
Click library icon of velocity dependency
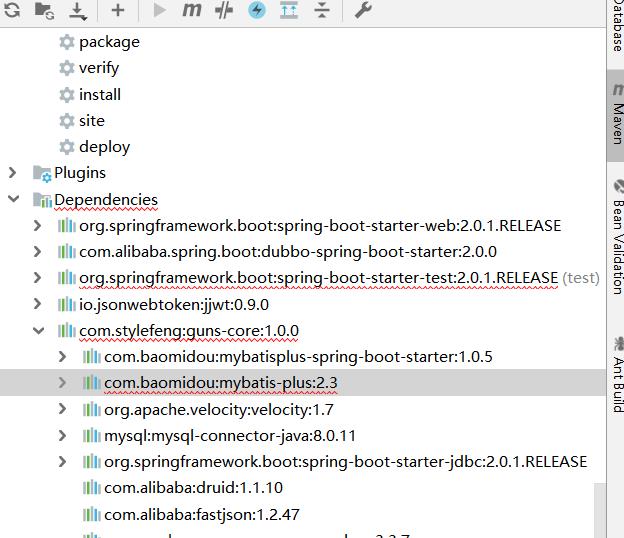[92, 409]
